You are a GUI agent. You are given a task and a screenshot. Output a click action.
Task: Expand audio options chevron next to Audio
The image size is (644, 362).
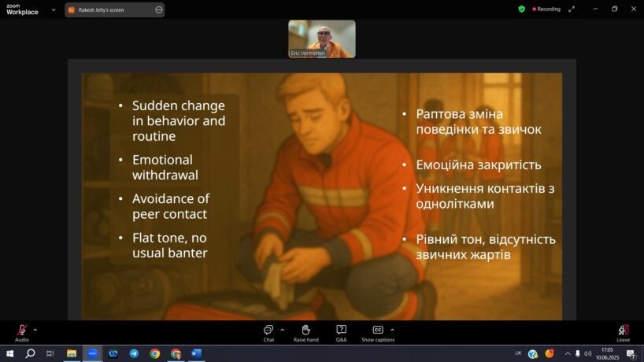pyautogui.click(x=35, y=330)
